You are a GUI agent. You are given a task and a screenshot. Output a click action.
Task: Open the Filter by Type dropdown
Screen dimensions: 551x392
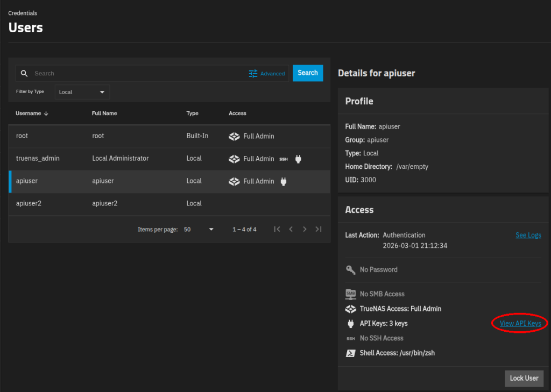[x=82, y=92]
